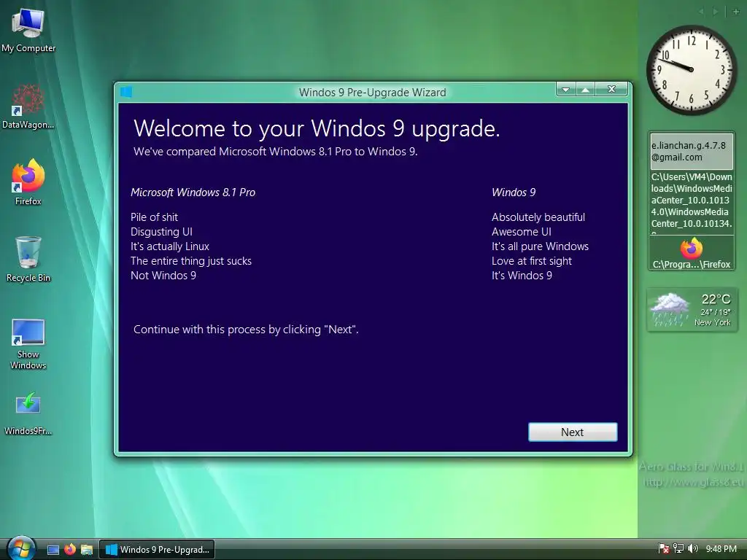Launch Firefox from the quick launch bar
The height and width of the screenshot is (560, 747).
pyautogui.click(x=70, y=549)
